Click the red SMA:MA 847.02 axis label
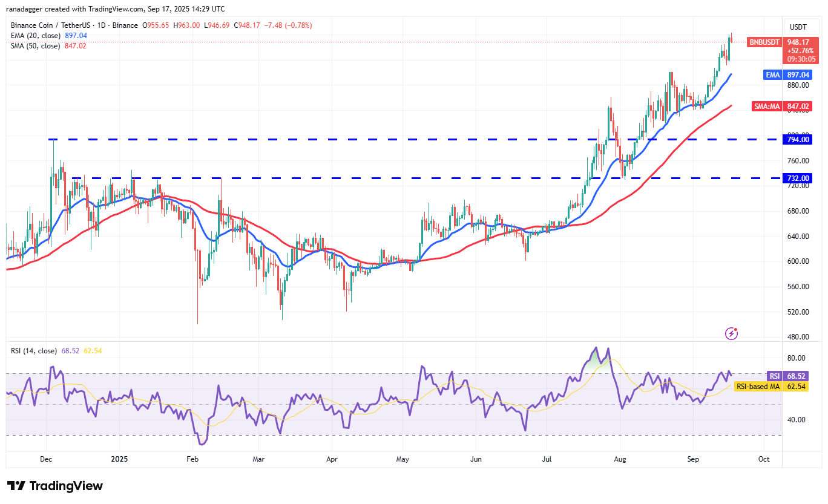This screenshot has width=828, height=504. click(783, 106)
